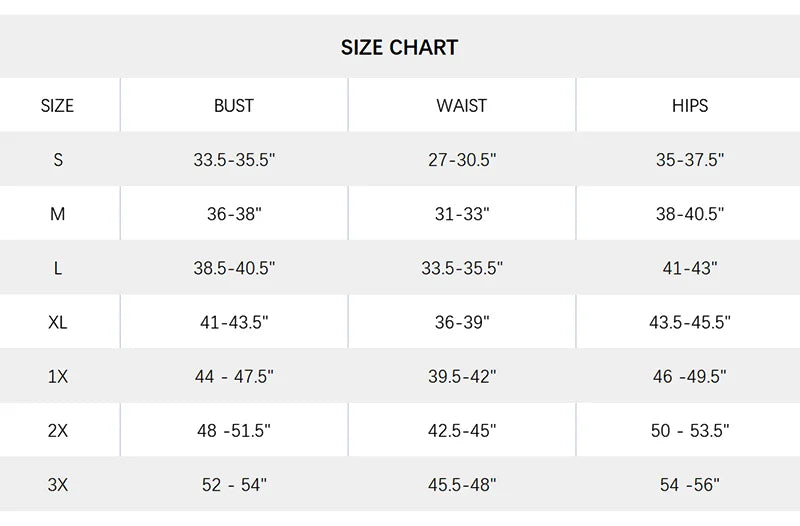Select waist value 27-30.5" for size S
Viewport: 800px width, 526px height.
(461, 159)
